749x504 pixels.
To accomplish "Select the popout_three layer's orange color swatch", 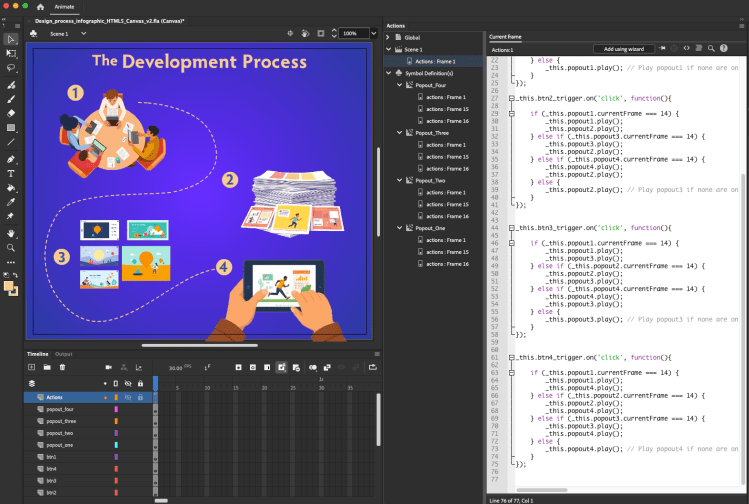I will (116, 421).
